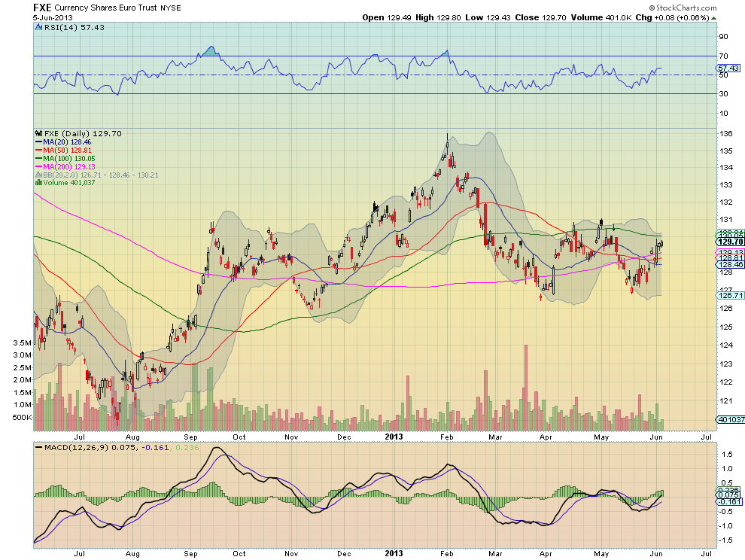This screenshot has width=745, height=560.
Task: Click the Volume 401,037 legend entry
Action: click(x=69, y=183)
